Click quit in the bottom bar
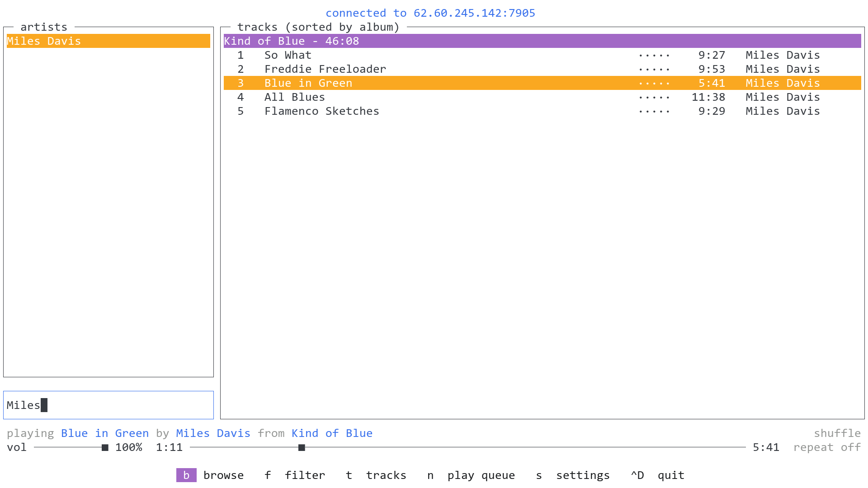This screenshot has height=488, width=868. point(670,475)
